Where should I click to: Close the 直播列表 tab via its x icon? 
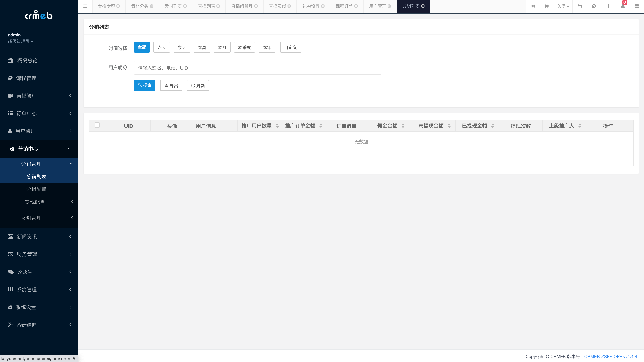[218, 6]
